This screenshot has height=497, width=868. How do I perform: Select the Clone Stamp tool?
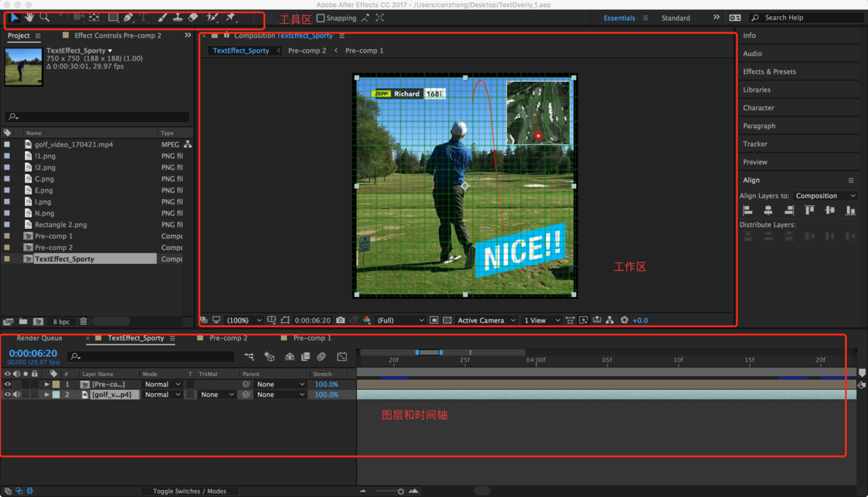coord(178,17)
